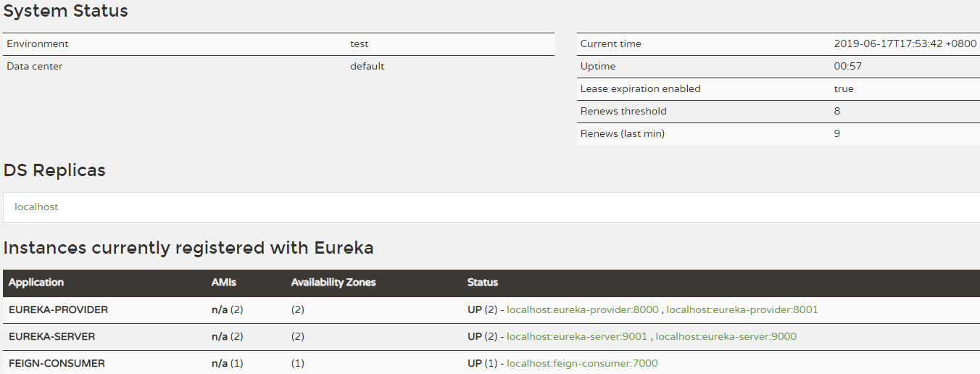Screen dimensions: 980x374
Task: Select the timestamp 2019-06-17T17:53:42 +0800
Action: [905, 44]
